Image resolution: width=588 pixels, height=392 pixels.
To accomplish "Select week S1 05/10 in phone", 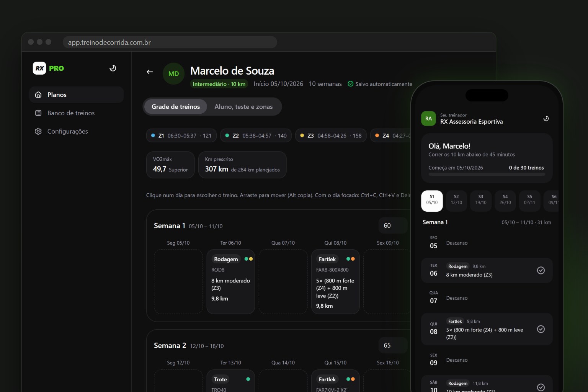I will pyautogui.click(x=432, y=201).
